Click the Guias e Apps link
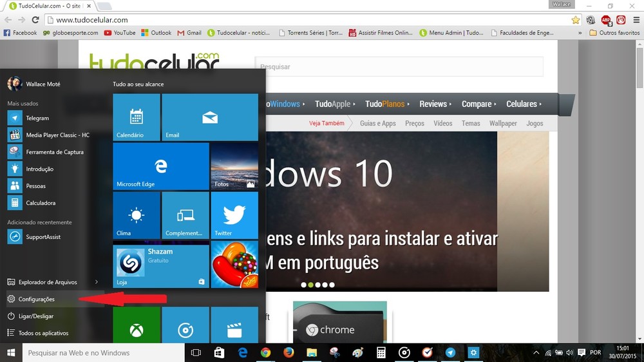The image size is (644, 362). pyautogui.click(x=377, y=124)
